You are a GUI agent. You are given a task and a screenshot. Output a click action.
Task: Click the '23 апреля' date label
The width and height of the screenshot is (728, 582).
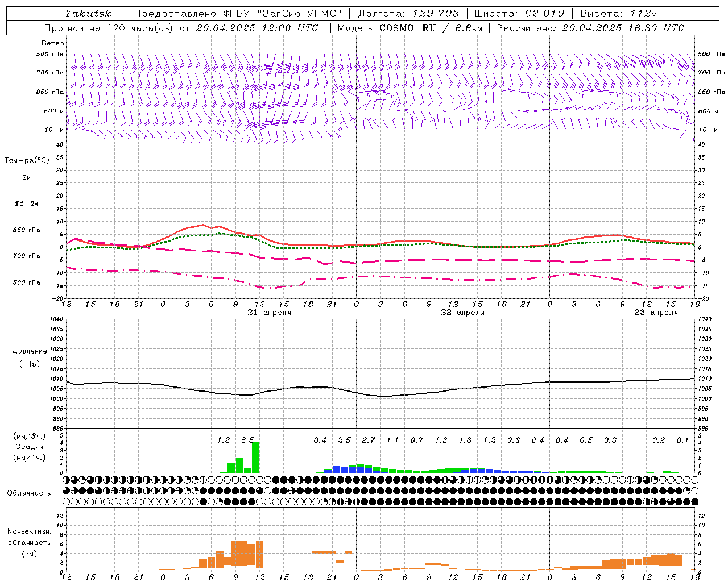point(656,313)
